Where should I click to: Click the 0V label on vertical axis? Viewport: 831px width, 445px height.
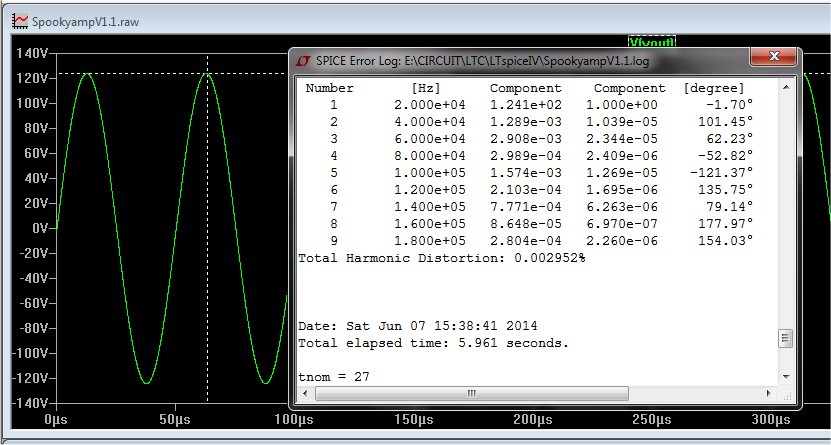(41, 228)
